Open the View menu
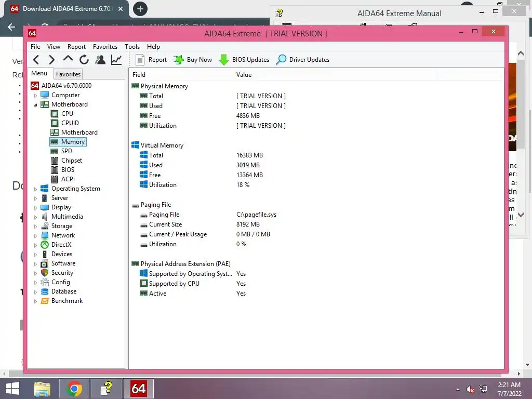The height and width of the screenshot is (399, 532). [54, 46]
